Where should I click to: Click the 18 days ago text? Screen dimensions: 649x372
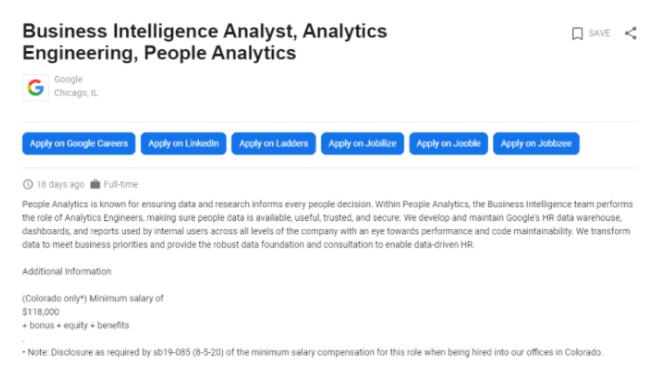pos(60,184)
